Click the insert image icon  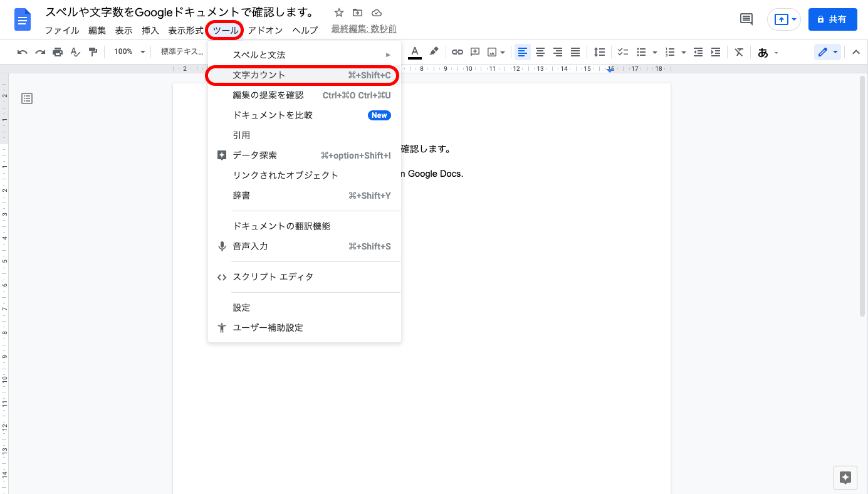[x=493, y=52]
